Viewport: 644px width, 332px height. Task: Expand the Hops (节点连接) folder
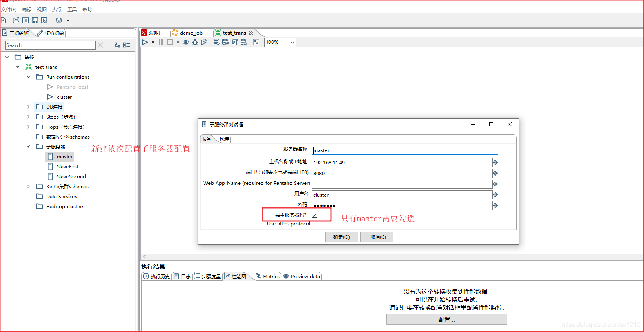[28, 127]
